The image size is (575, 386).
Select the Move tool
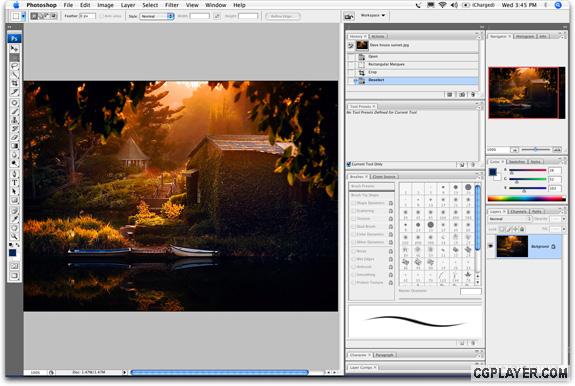14,49
